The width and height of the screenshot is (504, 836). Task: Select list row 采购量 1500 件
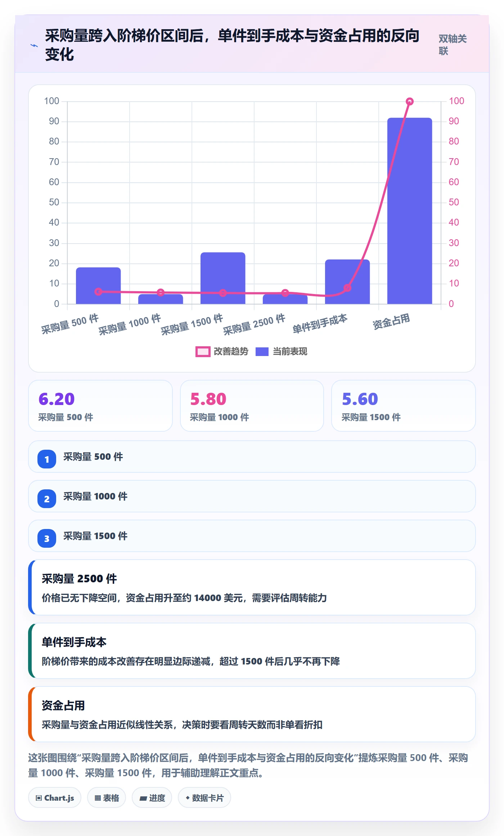click(x=252, y=536)
